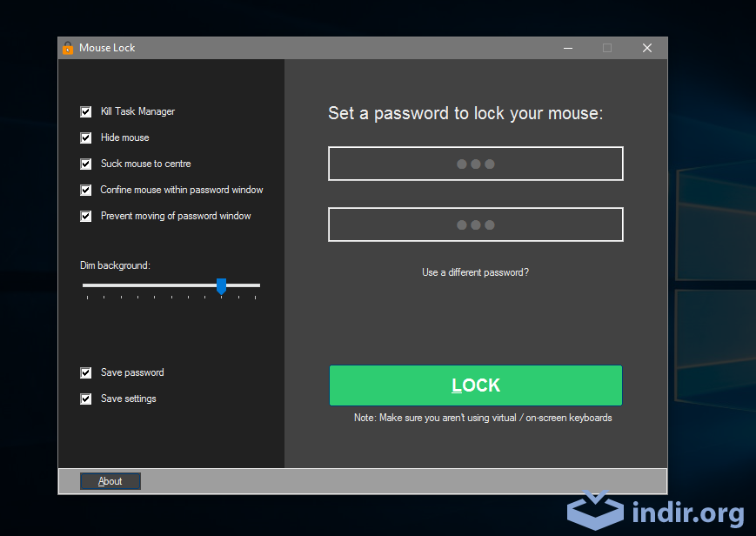The width and height of the screenshot is (756, 536).
Task: Uncheck the Save settings option
Action: (x=85, y=399)
